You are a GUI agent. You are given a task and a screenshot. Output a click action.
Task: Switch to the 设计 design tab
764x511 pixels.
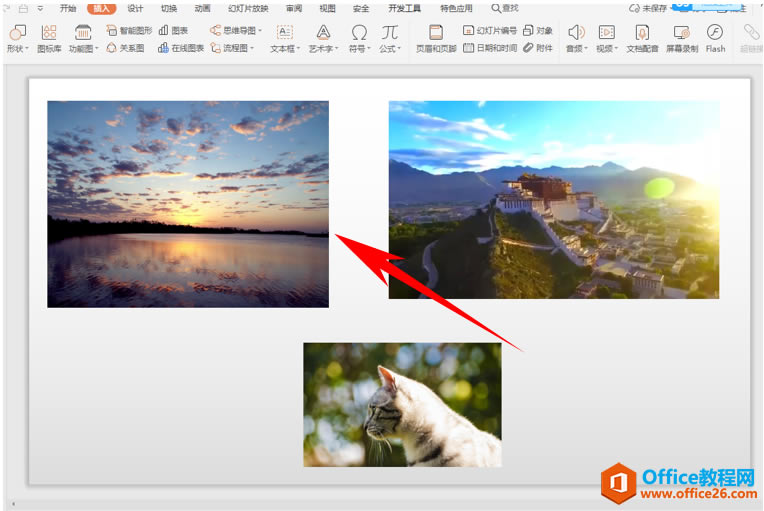pyautogui.click(x=135, y=8)
